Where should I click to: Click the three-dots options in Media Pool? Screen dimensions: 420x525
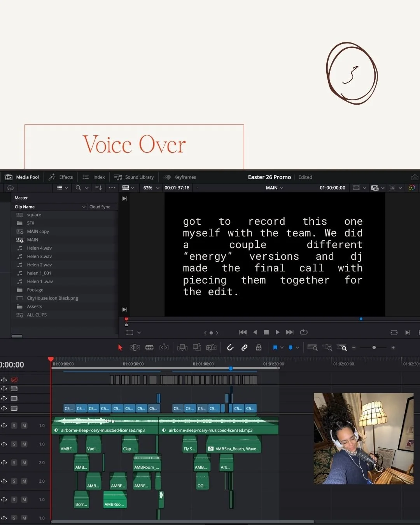[112, 188]
